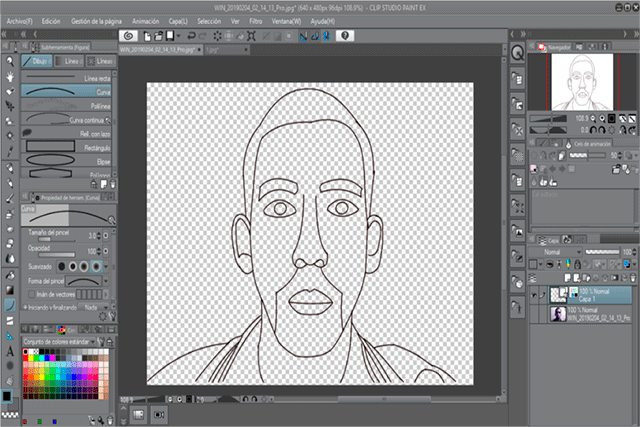Select the Hand move tool

pos(10,77)
